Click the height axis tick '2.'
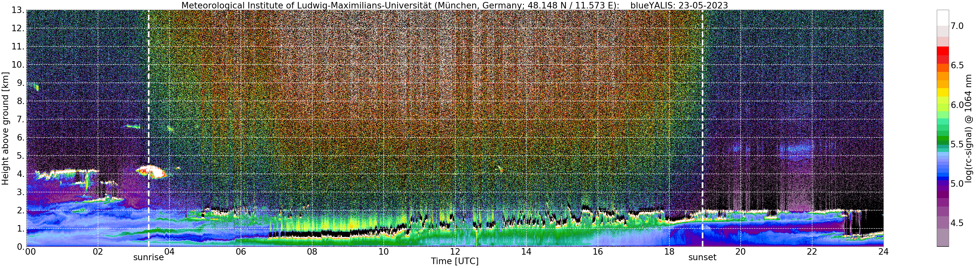Image resolution: width=980 pixels, height=268 pixels. [20, 210]
